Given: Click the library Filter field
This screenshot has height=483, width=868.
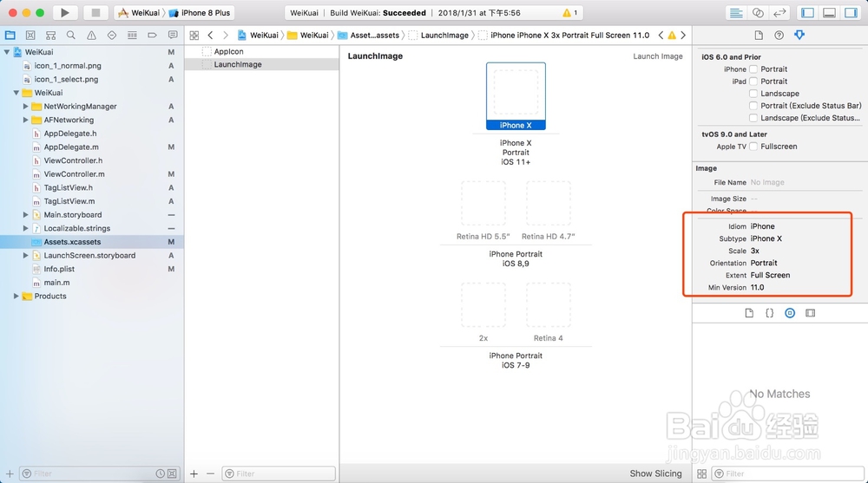Looking at the screenshot, I should pyautogui.click(x=788, y=473).
